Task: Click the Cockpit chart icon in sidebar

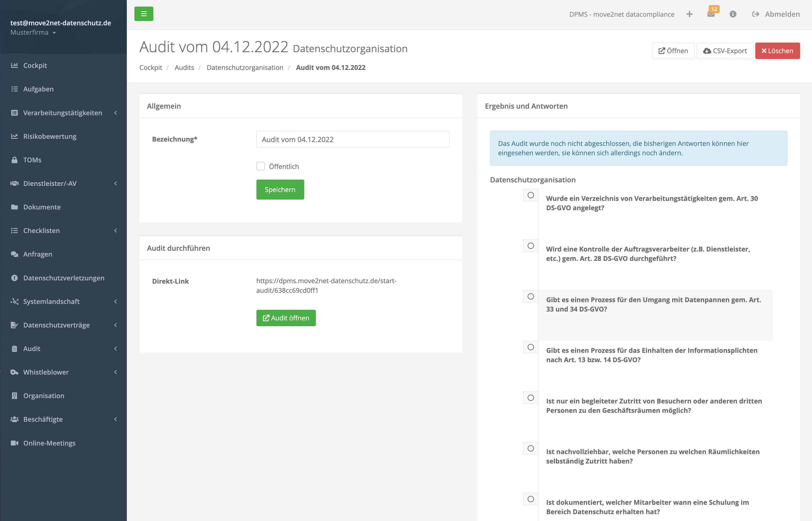Action: tap(14, 65)
